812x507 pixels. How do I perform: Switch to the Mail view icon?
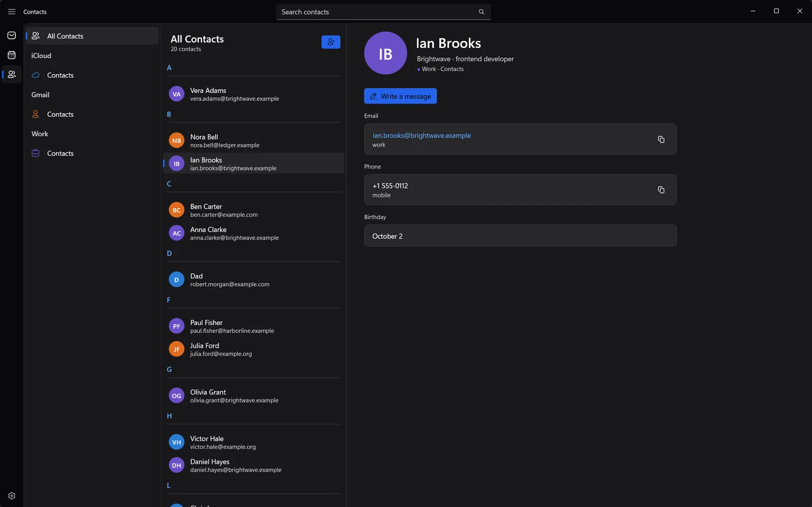(x=12, y=36)
